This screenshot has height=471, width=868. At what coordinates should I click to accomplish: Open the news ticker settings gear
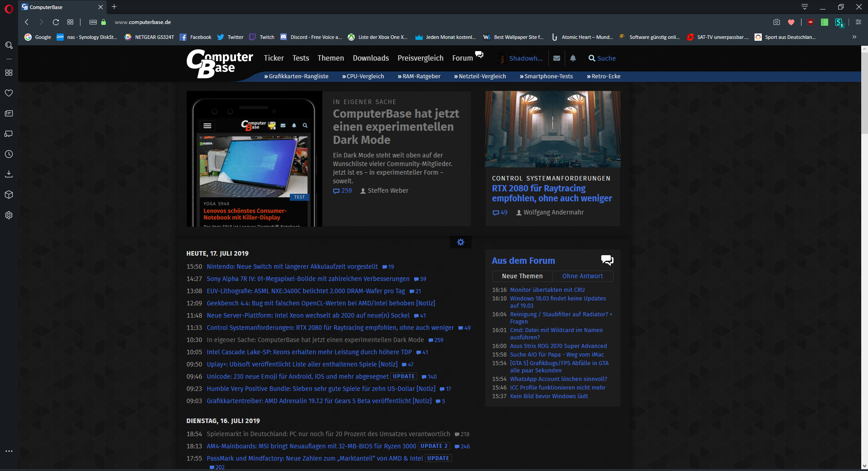tap(461, 242)
